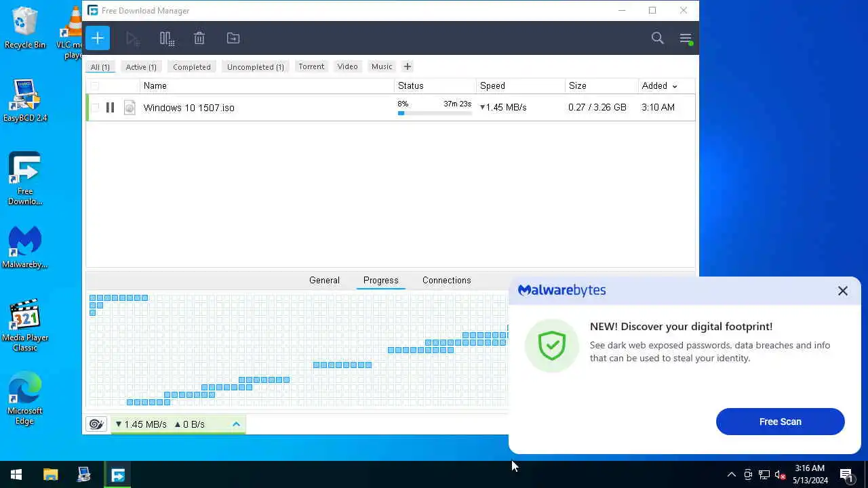Click the 0.27 / 3.26 GB size value

point(597,107)
